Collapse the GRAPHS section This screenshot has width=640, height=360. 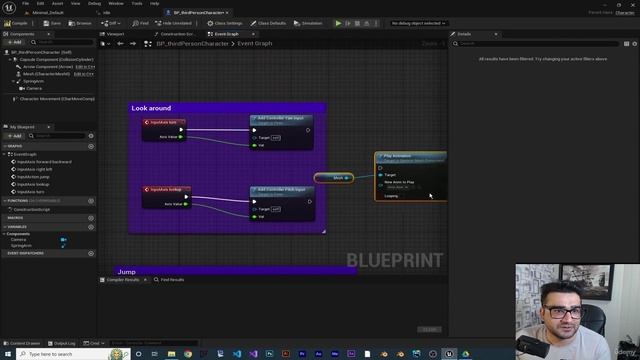coord(5,146)
